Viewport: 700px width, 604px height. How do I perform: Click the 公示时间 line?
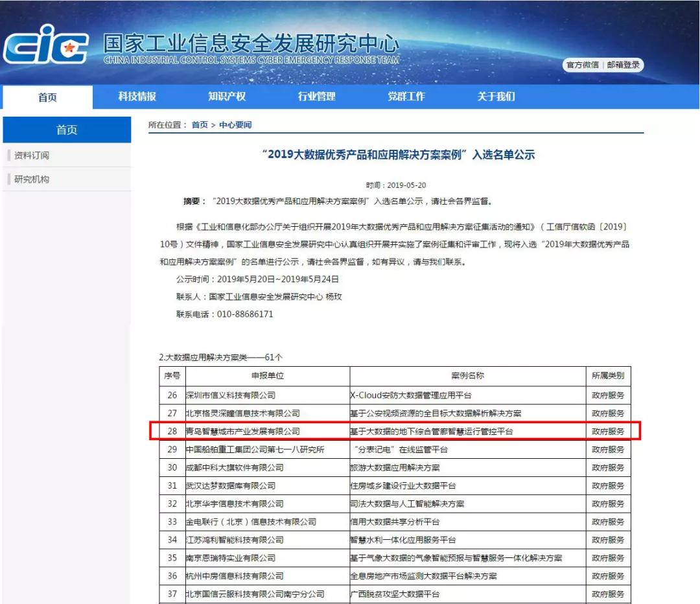257,279
